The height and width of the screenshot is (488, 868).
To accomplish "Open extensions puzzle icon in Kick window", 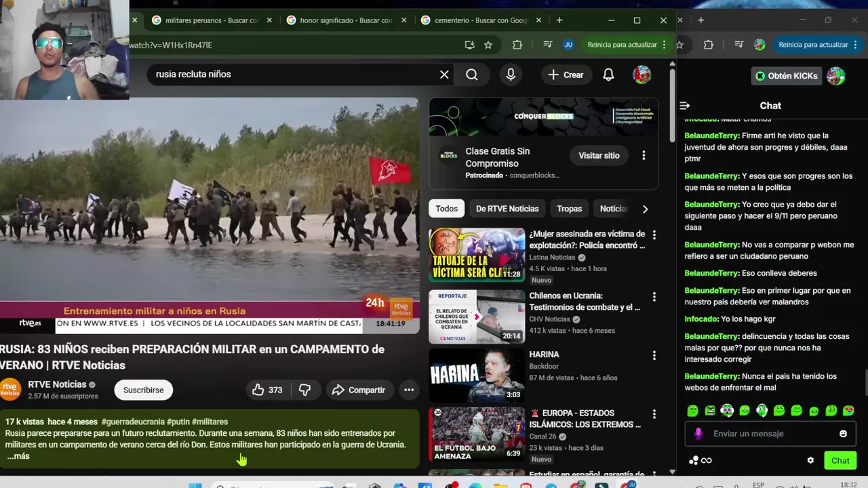I will [708, 45].
